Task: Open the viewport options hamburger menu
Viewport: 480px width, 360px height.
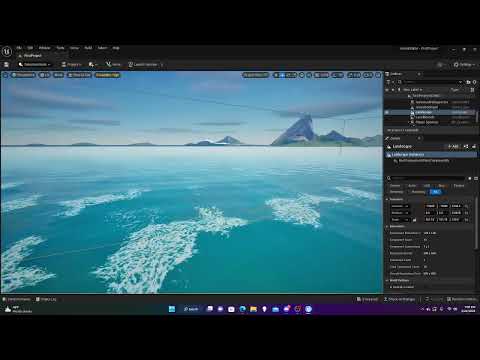Action: pyautogui.click(x=5, y=75)
